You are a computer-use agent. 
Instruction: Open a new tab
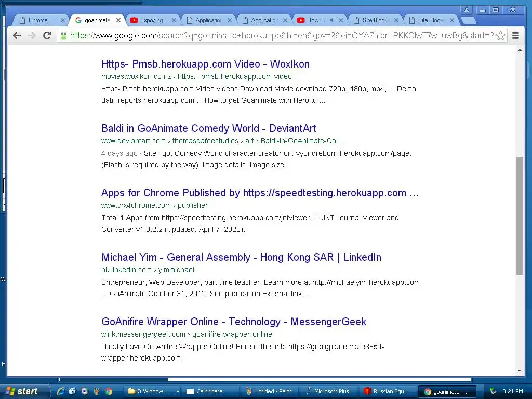(469, 21)
